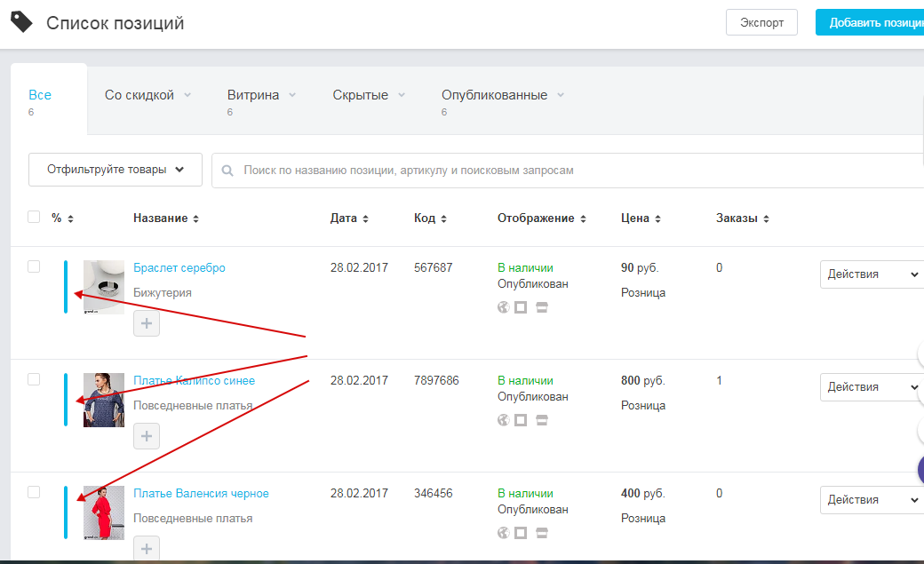Image resolution: width=924 pixels, height=564 pixels.
Task: Sort by Название column
Action: tap(195, 218)
